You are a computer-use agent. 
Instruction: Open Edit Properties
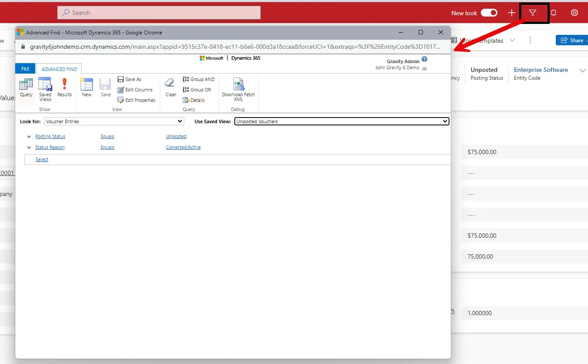click(136, 100)
